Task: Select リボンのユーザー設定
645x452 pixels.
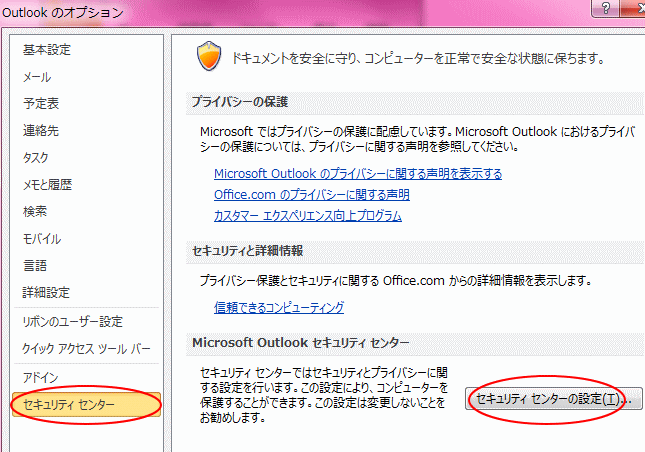Action: click(x=72, y=322)
